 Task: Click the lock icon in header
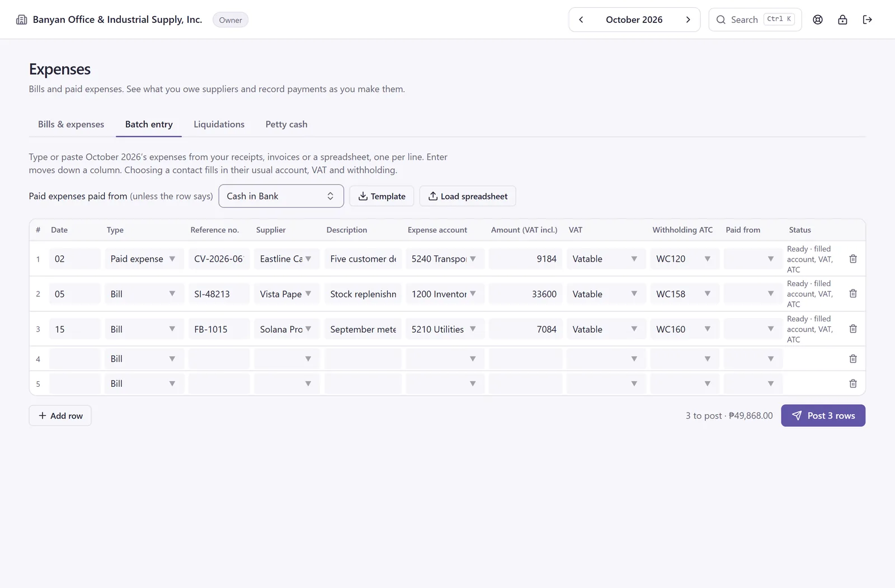pos(842,20)
